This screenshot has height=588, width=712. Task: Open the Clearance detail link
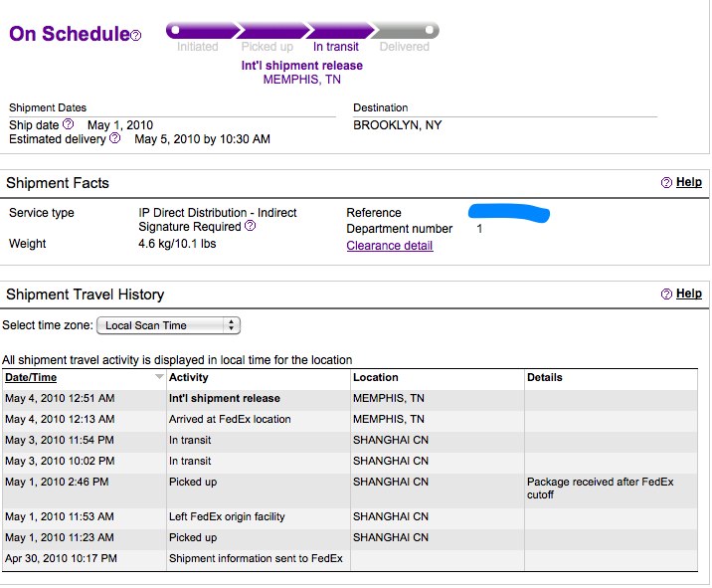click(x=390, y=246)
